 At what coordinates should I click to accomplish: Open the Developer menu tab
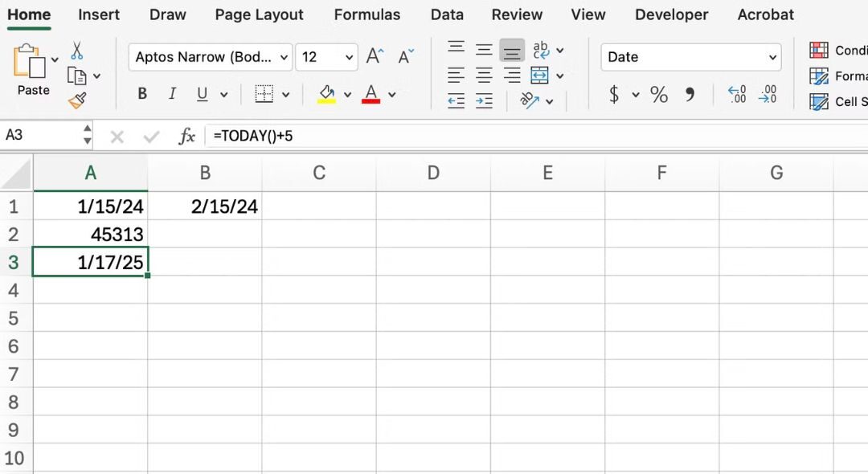click(671, 14)
